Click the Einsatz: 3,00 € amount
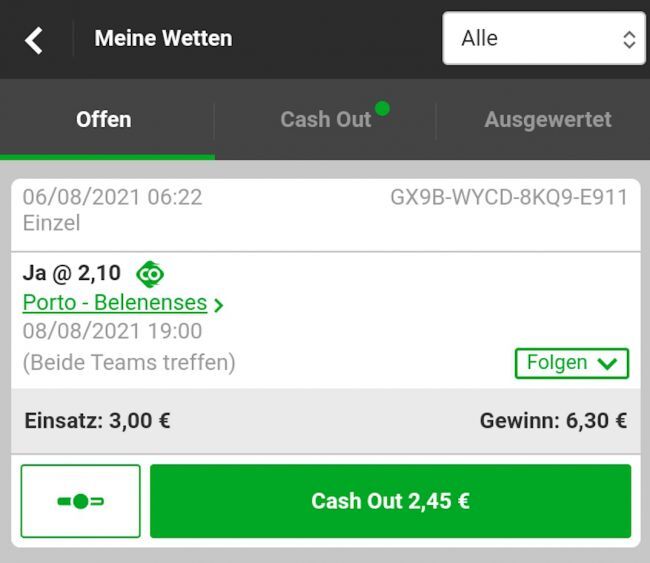650x563 pixels. [97, 420]
